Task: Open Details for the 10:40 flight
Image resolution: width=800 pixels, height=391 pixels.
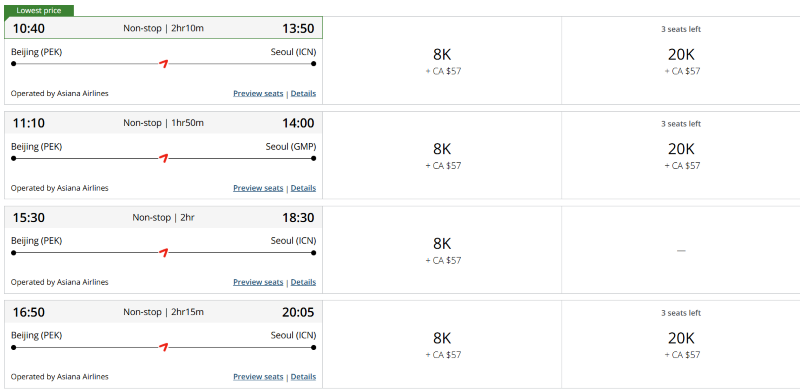Action: [303, 93]
